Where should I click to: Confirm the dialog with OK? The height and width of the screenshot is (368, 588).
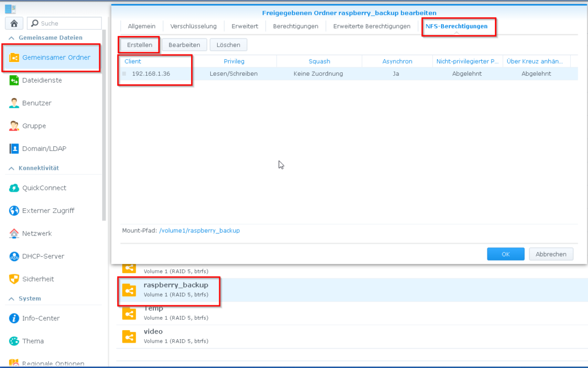pos(505,254)
